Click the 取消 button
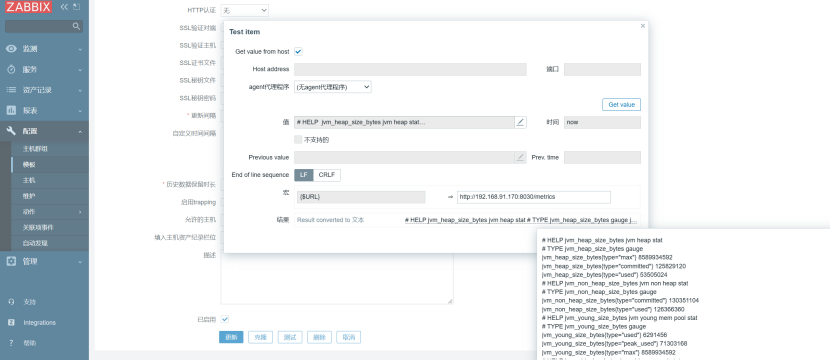This screenshot has width=831, height=360. pos(349,337)
